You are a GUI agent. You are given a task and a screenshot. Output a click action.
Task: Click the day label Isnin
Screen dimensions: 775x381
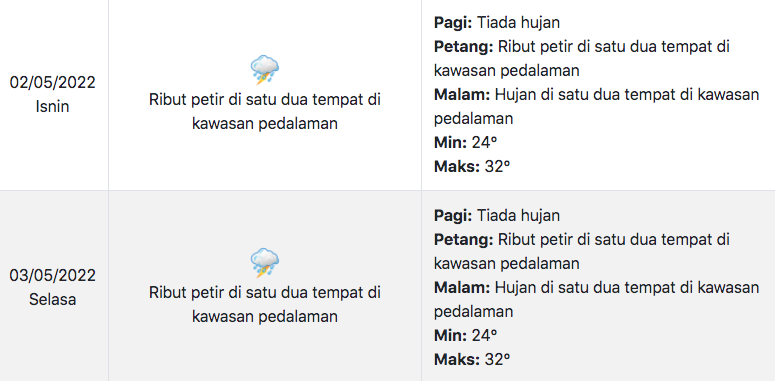(x=52, y=106)
